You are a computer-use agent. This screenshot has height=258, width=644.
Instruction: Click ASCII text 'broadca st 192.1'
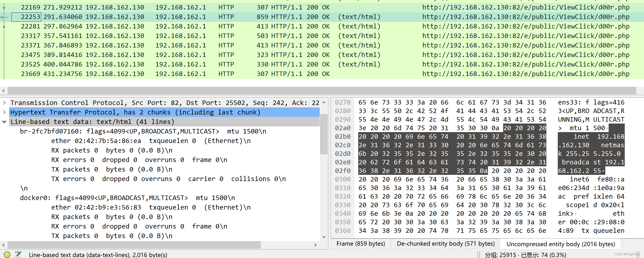(x=593, y=162)
